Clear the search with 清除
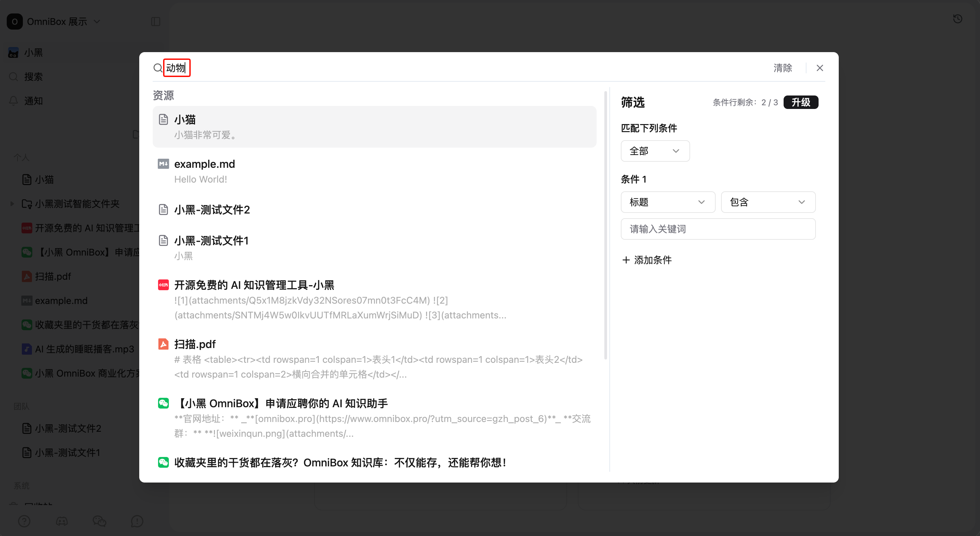The width and height of the screenshot is (980, 536). tap(783, 68)
